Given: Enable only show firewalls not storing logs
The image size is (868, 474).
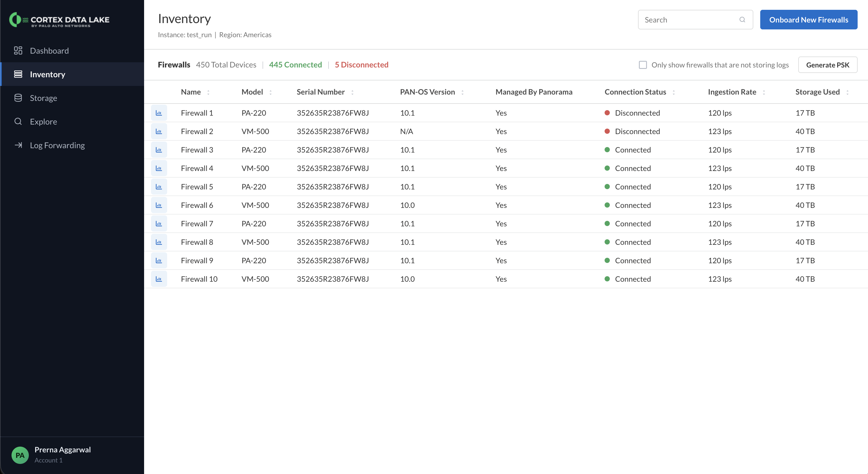Looking at the screenshot, I should point(643,65).
